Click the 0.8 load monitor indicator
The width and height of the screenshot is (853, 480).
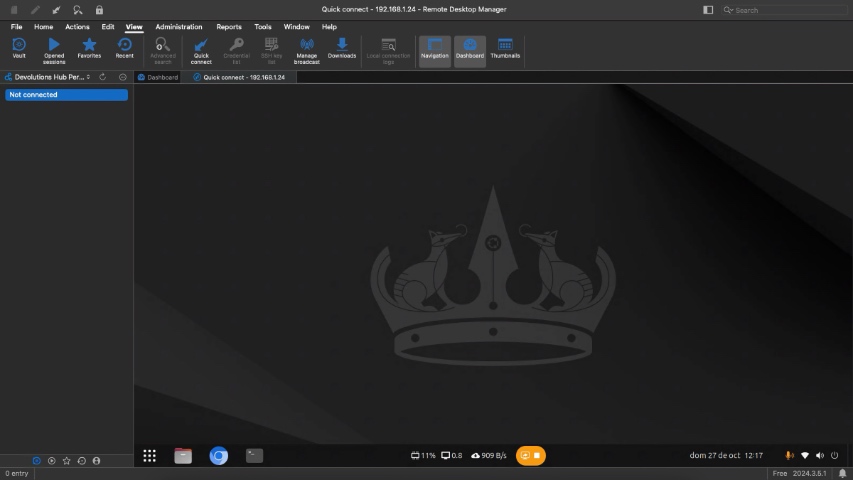tap(452, 456)
